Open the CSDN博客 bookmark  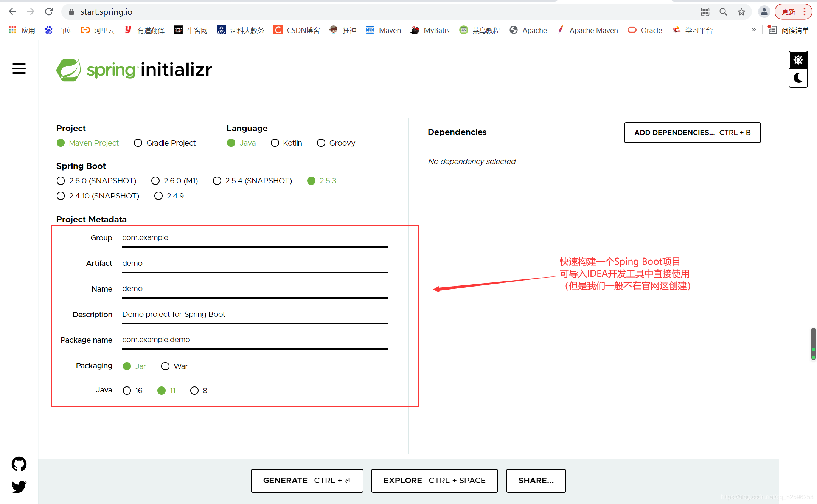pyautogui.click(x=297, y=30)
